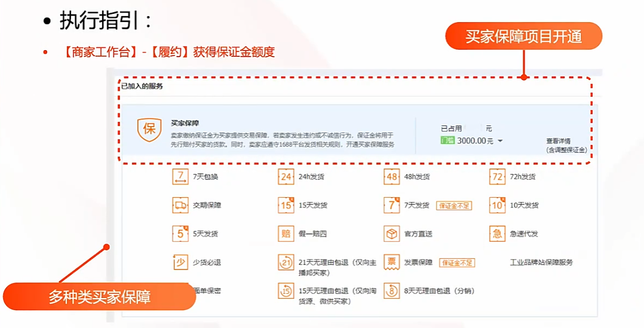
Task: Open 查看详情 (含调整保证金) link
Action: (x=566, y=145)
